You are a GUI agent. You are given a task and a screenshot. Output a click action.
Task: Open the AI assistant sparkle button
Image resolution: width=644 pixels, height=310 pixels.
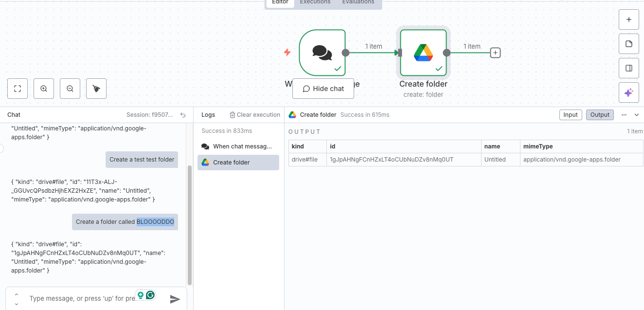628,92
